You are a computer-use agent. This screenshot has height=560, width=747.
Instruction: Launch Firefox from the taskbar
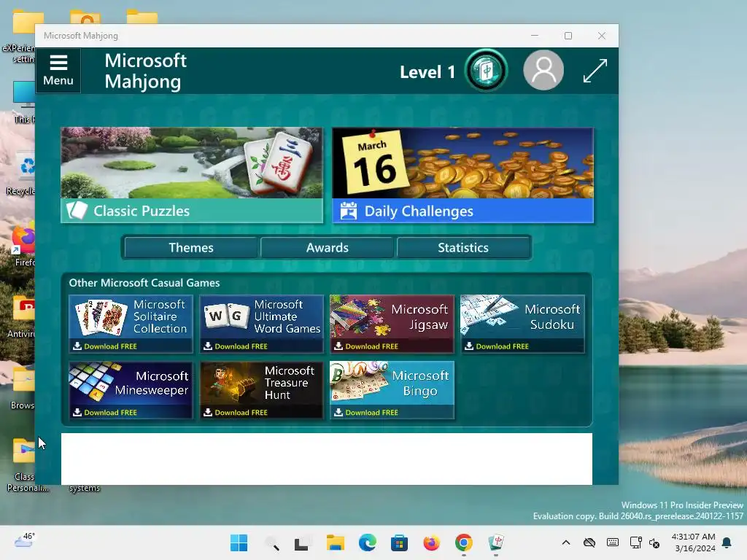click(431, 542)
